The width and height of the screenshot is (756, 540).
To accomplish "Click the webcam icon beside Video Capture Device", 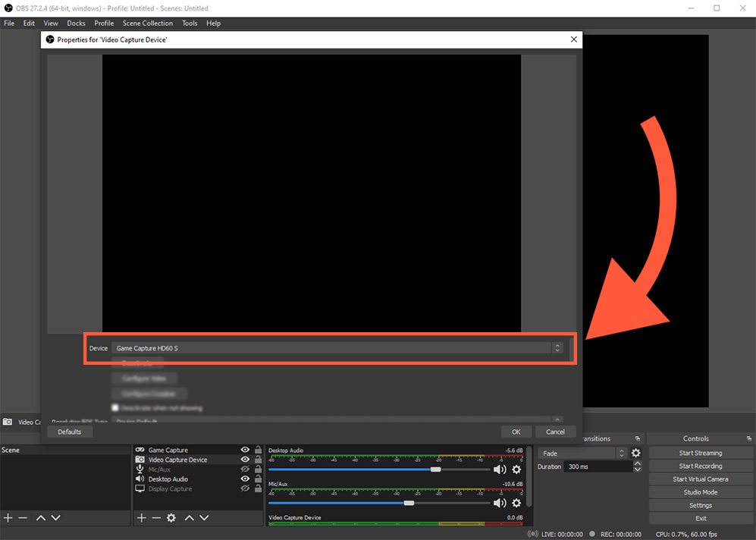I will [140, 459].
